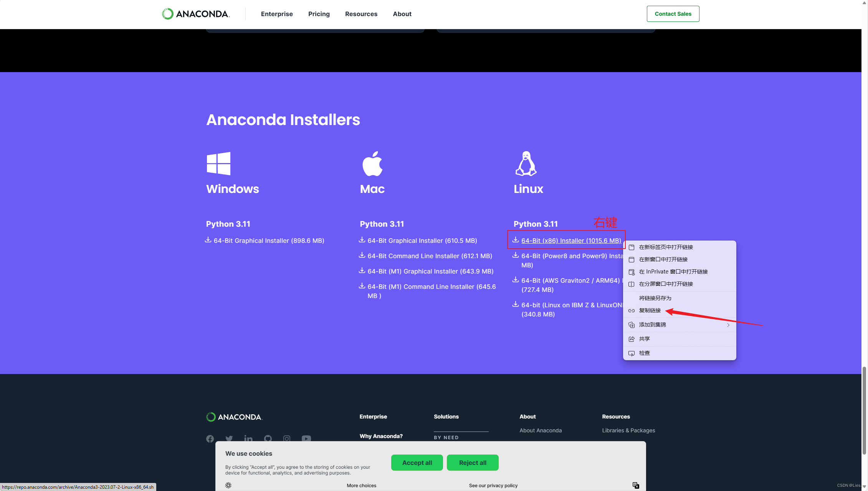Choose 在新标签页中打开链接 in context menu
This screenshot has width=868, height=491.
666,247
